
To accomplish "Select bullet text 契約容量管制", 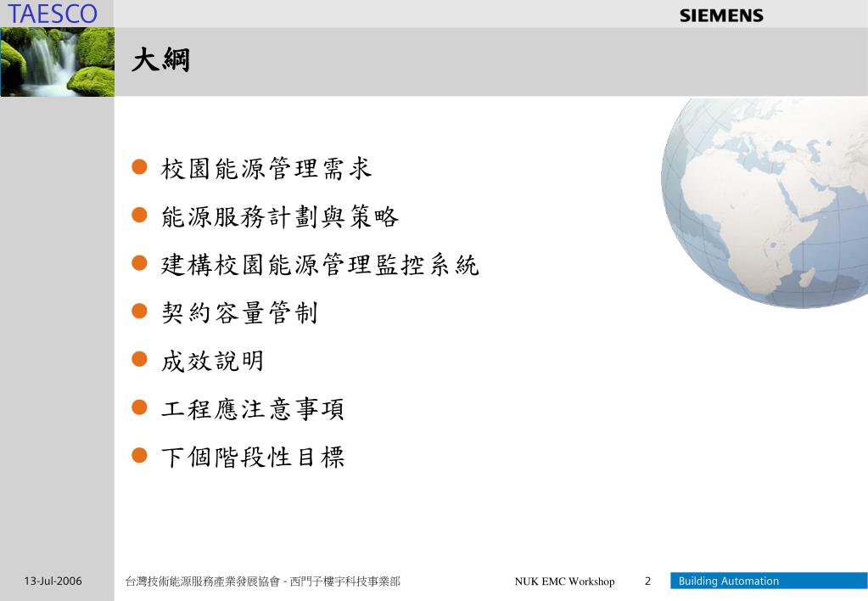I will (239, 313).
